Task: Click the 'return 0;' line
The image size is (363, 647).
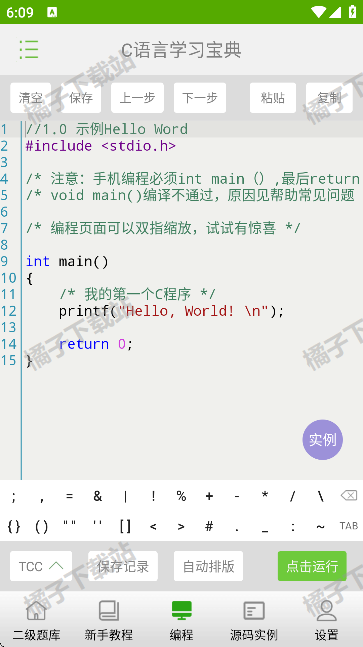Action: (x=96, y=344)
